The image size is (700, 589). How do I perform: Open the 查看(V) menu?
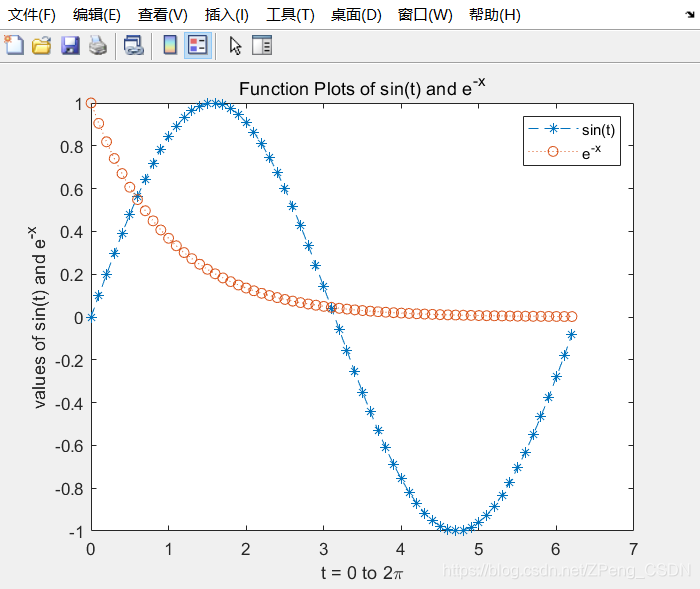pyautogui.click(x=163, y=15)
